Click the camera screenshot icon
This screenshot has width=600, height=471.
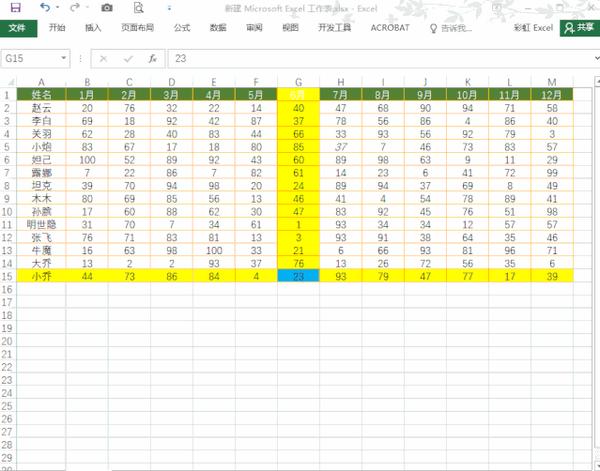(107, 8)
